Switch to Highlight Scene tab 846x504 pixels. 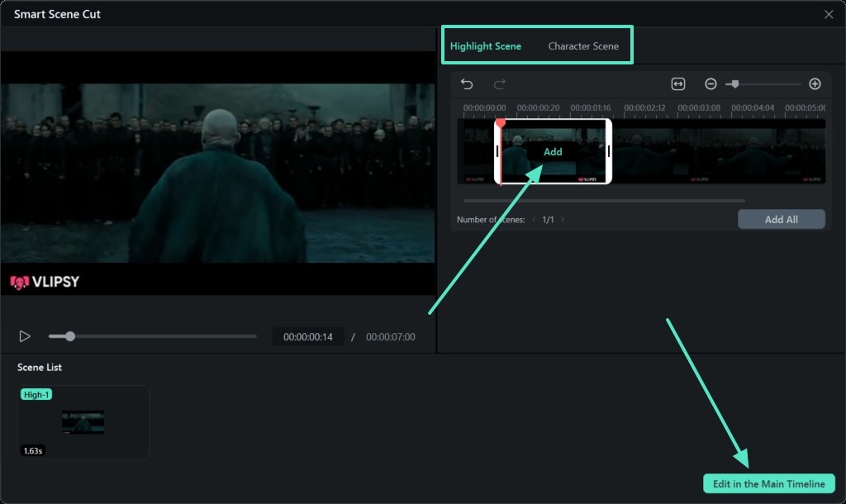[x=486, y=46]
